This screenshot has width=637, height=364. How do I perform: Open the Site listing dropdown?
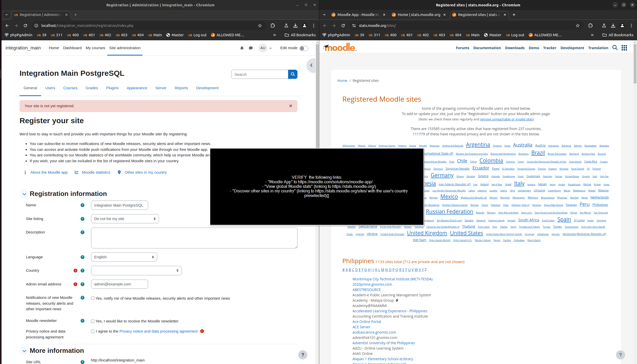125,219
